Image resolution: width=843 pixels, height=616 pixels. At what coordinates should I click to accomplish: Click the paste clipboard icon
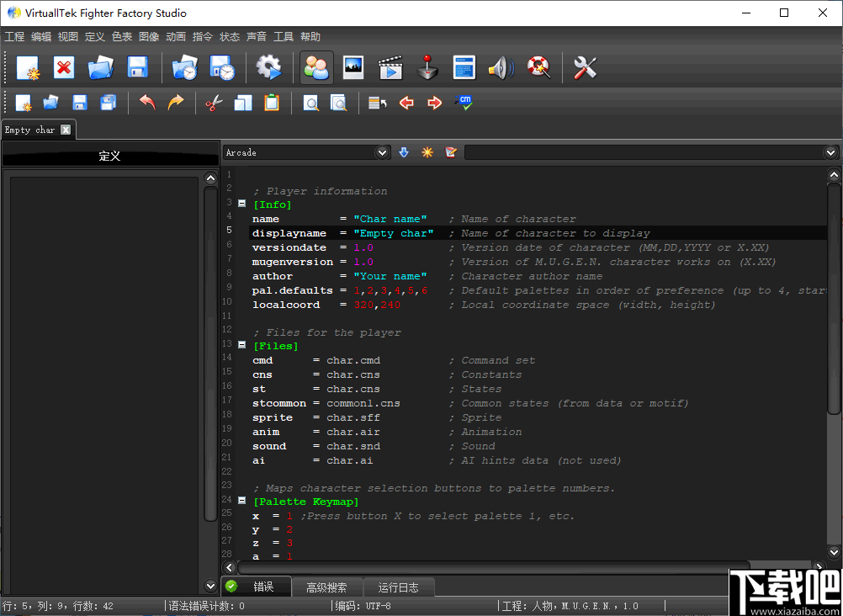[x=271, y=103]
